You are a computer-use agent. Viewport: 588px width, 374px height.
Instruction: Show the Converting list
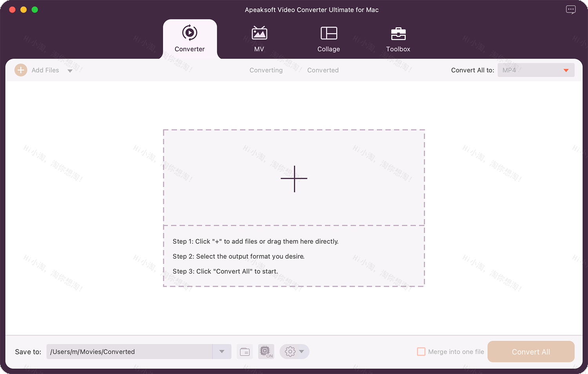(266, 70)
